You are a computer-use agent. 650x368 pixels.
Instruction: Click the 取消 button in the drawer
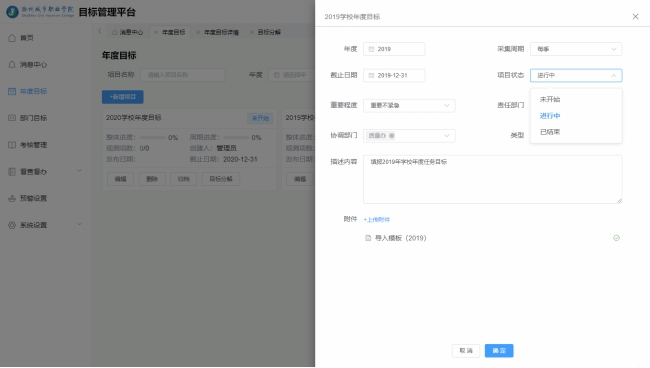(466, 351)
